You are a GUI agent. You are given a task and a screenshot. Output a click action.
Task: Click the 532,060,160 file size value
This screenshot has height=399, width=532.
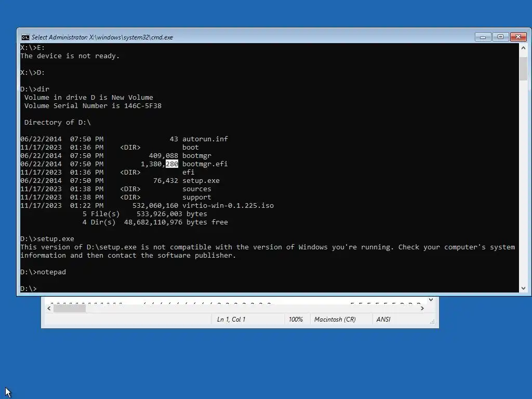coord(155,206)
